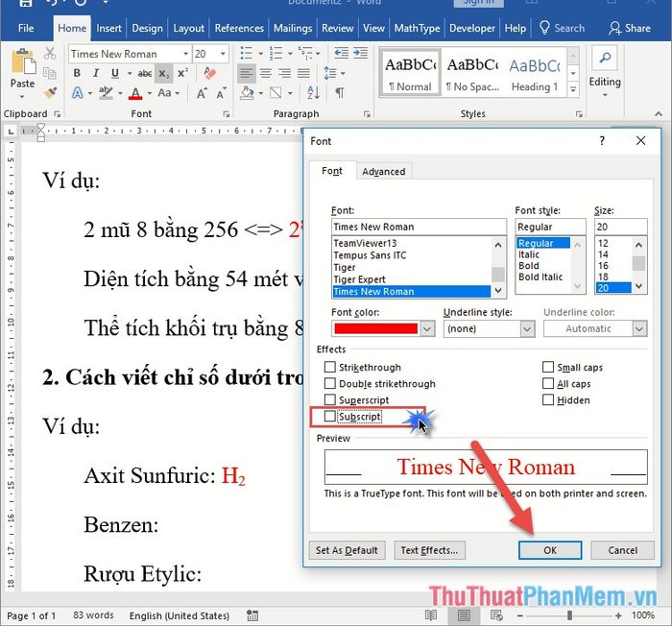Open Font dialog launcher in ribbon
The height and width of the screenshot is (626, 672).
(227, 114)
